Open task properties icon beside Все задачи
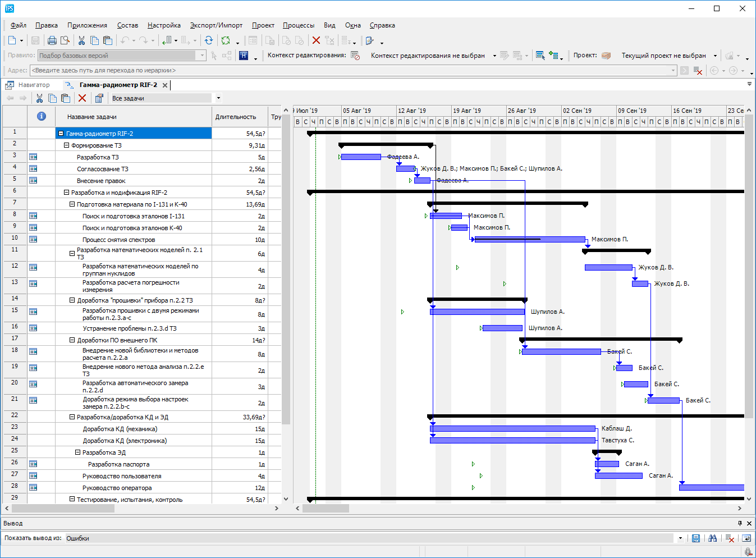The width and height of the screenshot is (756, 558). point(99,98)
